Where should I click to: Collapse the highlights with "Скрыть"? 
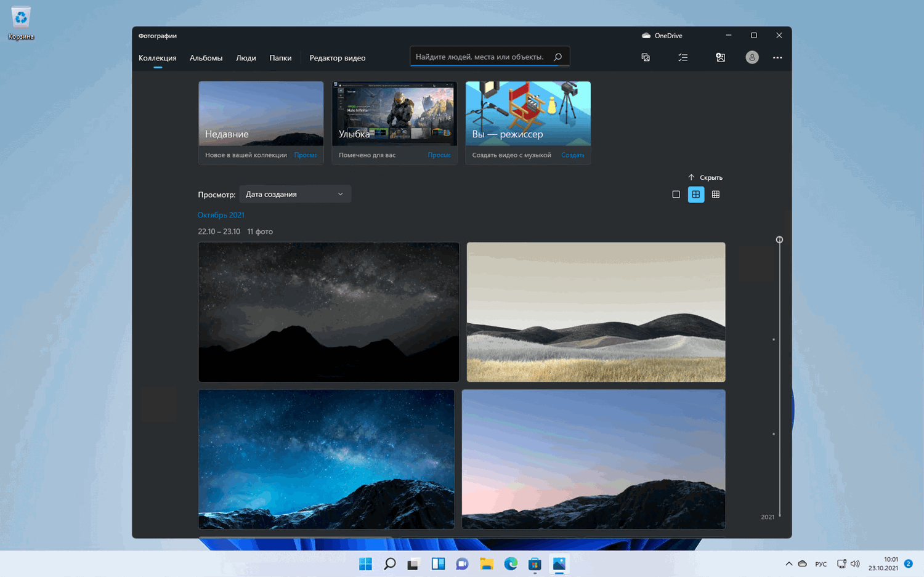(705, 177)
